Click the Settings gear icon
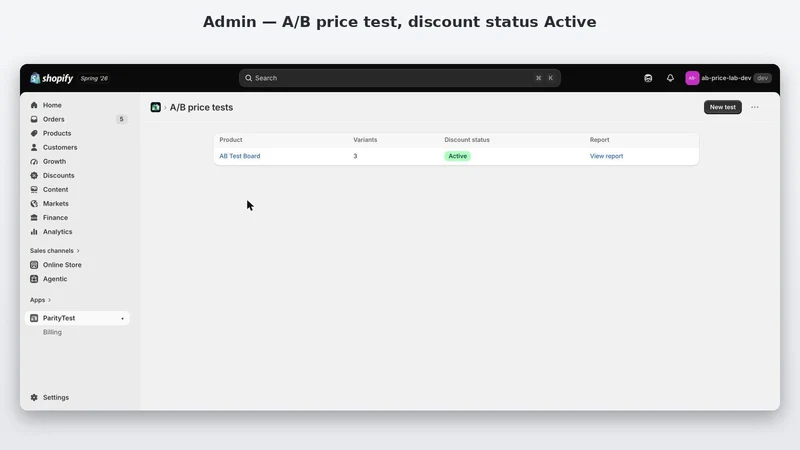Image resolution: width=800 pixels, height=450 pixels. tap(34, 397)
